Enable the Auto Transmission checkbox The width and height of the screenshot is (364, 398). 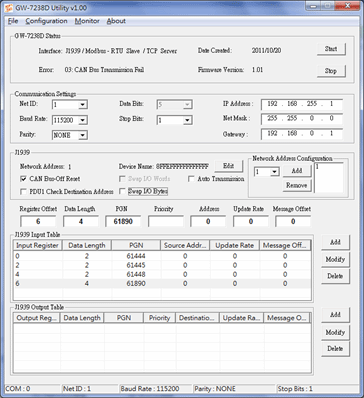pos(191,179)
